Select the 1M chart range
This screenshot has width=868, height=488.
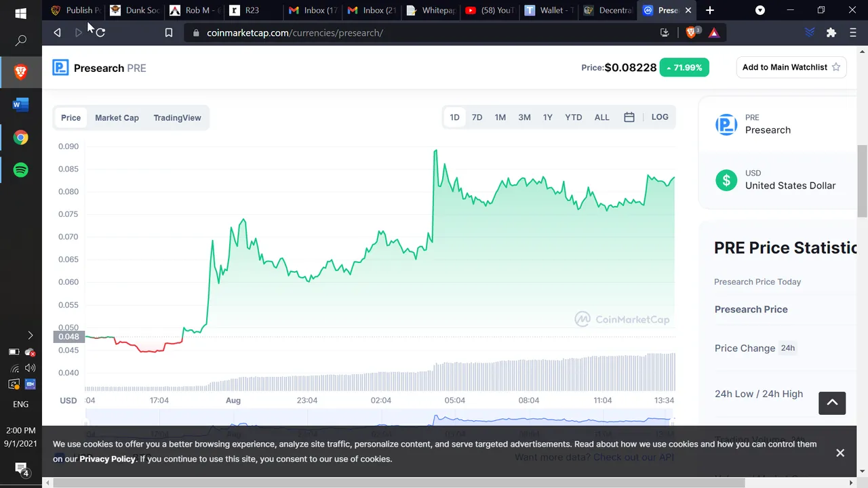(x=500, y=117)
